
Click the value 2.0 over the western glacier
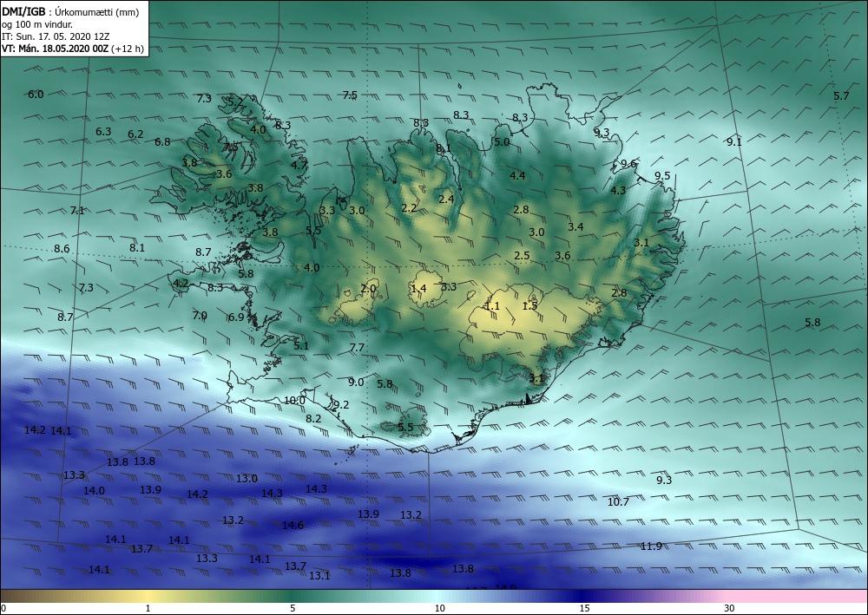368,289
